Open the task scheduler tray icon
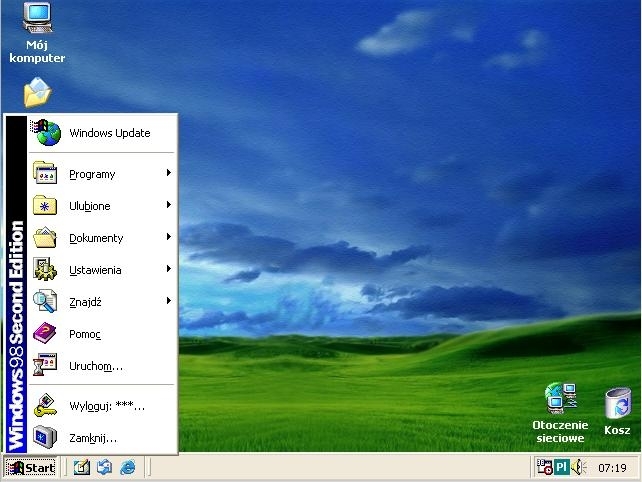This screenshot has height=482, width=642. click(x=545, y=467)
